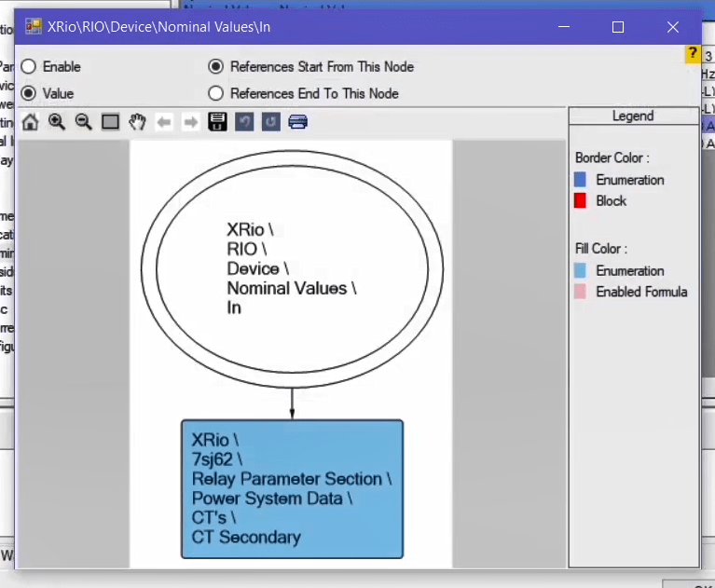
Task: Select the Enable radio button
Action: click(x=29, y=67)
